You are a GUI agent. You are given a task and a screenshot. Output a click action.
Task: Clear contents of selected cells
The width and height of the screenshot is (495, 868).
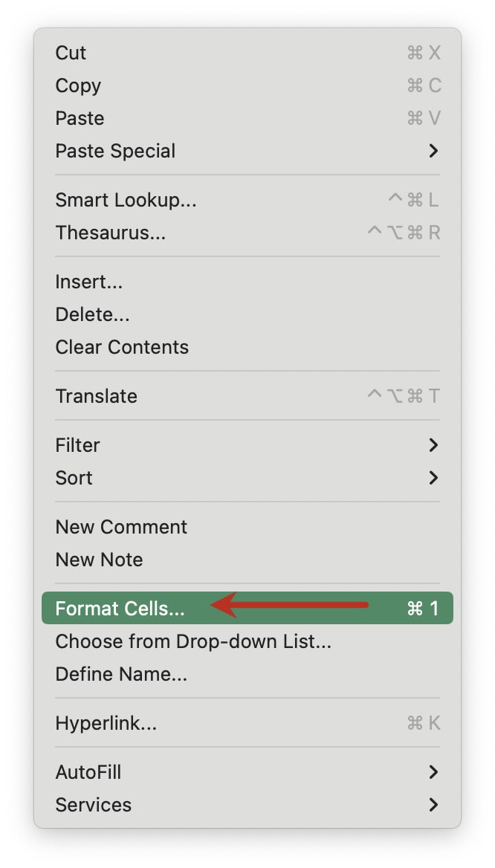121,347
